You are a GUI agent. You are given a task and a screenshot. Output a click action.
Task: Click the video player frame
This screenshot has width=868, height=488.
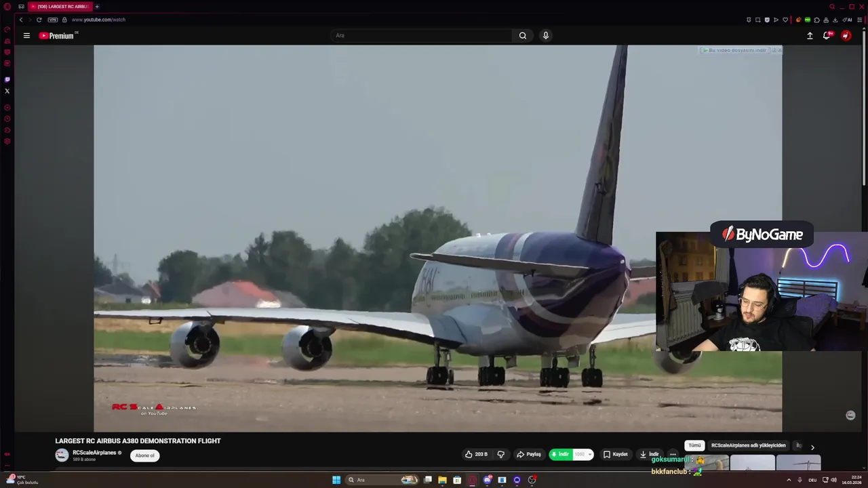coord(437,238)
